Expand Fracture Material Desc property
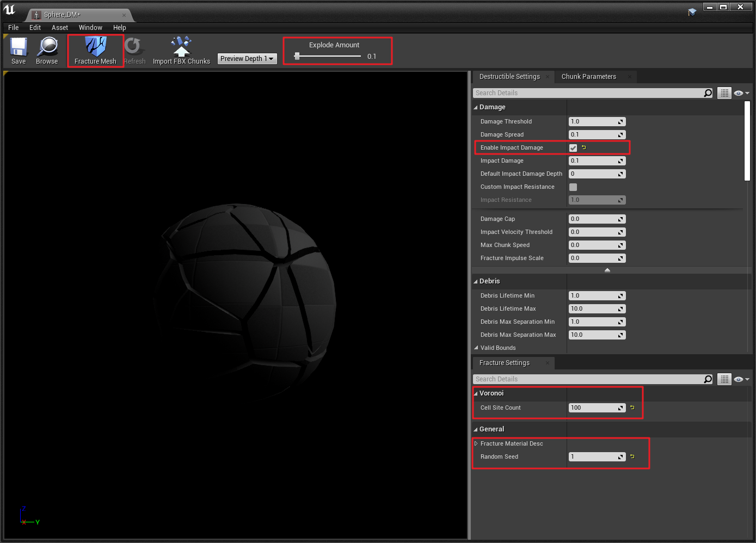This screenshot has width=756, height=543. [476, 443]
